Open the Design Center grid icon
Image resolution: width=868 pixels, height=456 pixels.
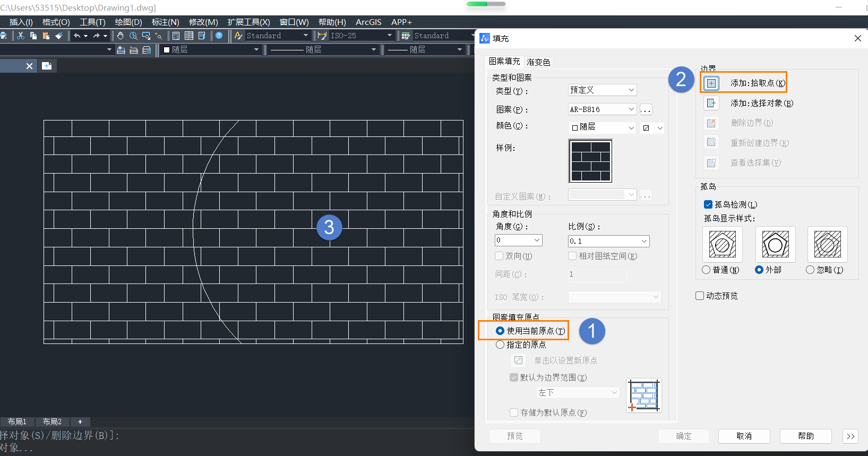pos(189,36)
